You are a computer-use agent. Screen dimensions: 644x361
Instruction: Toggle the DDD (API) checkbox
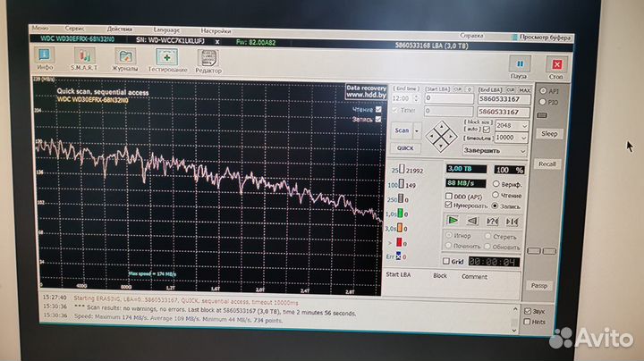[447, 195]
